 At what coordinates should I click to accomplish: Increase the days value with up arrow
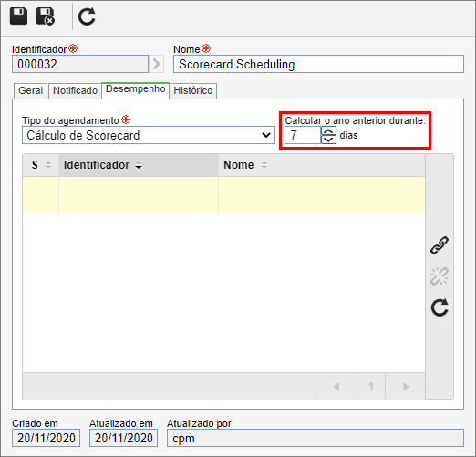tap(328, 131)
